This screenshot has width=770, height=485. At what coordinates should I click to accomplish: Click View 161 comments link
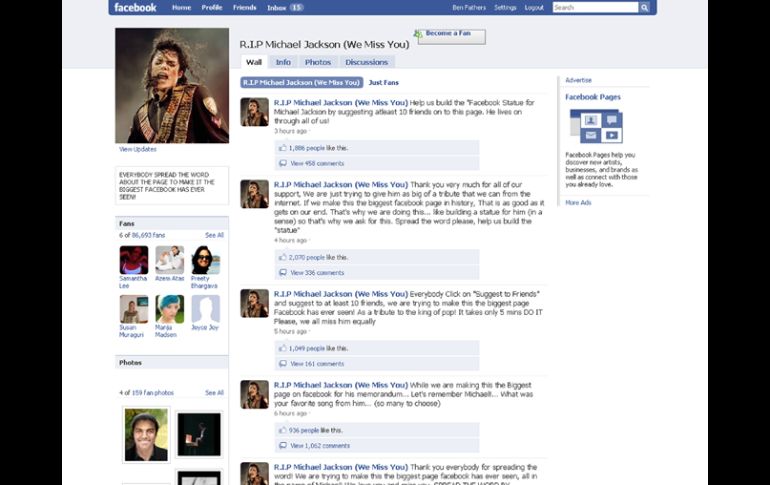[317, 364]
